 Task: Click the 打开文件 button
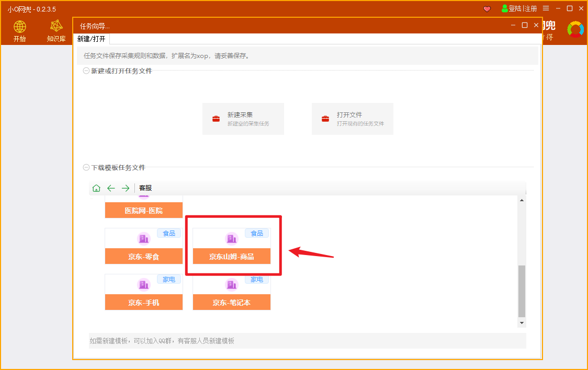click(x=353, y=119)
